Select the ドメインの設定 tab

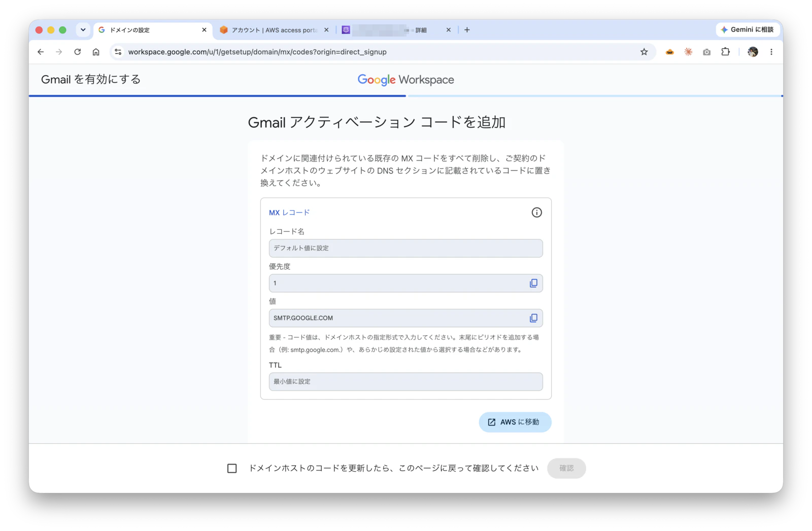click(152, 30)
